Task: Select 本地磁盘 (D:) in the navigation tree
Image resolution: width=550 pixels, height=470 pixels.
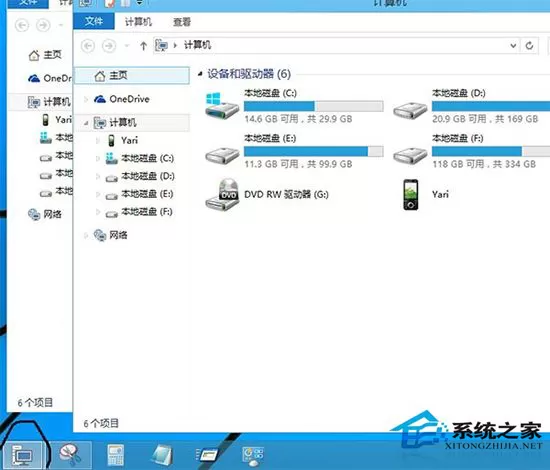Action: pos(148,176)
